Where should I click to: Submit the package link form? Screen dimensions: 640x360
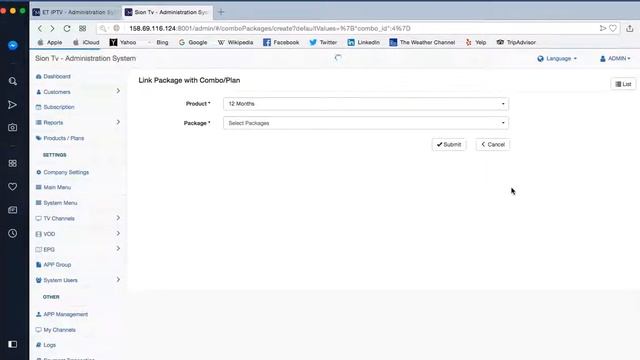449,144
